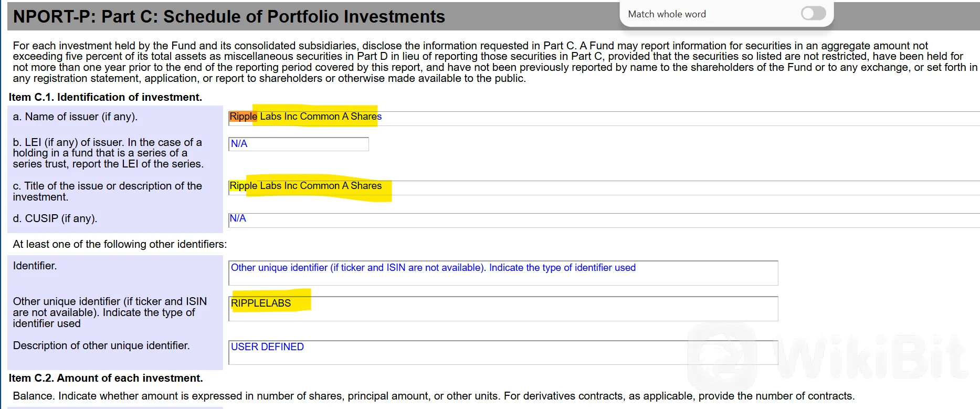Click the Name of issuer field

click(604, 118)
